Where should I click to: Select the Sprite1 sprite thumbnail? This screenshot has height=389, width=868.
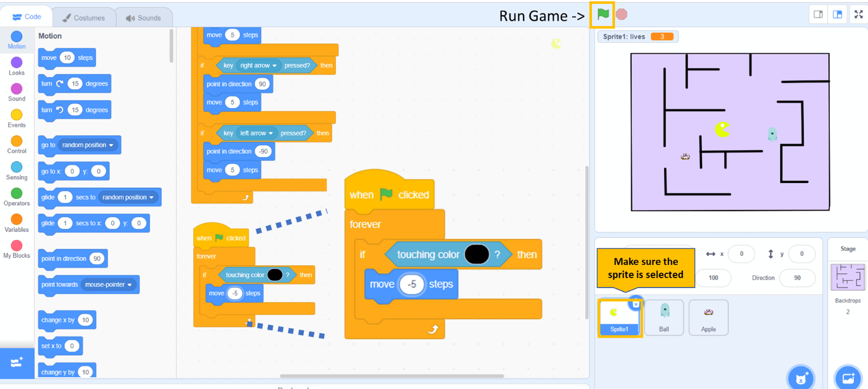[x=620, y=318]
